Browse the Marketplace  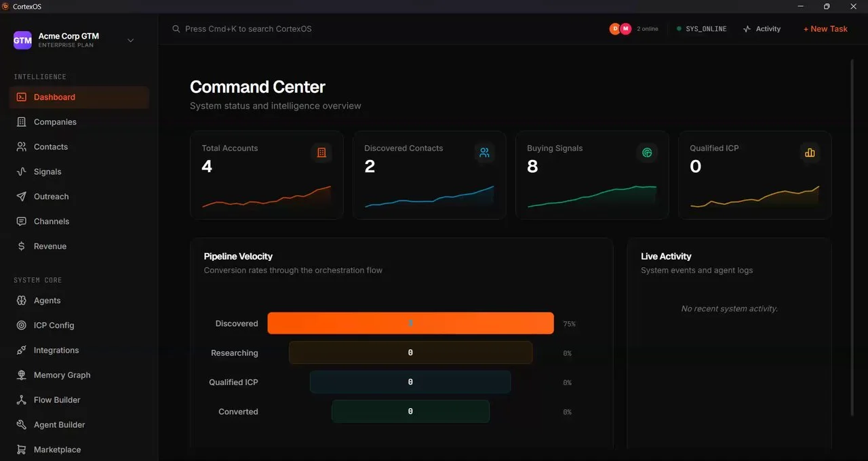(x=79, y=449)
